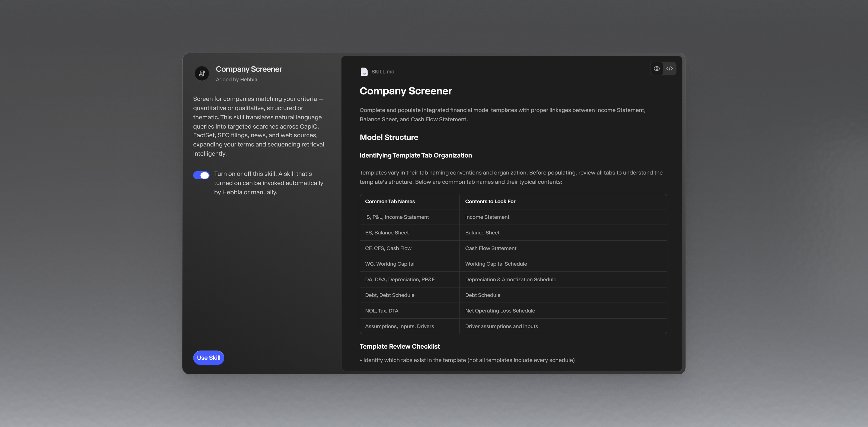Open the Hebbia author link
Image resolution: width=868 pixels, height=427 pixels.
[248, 79]
